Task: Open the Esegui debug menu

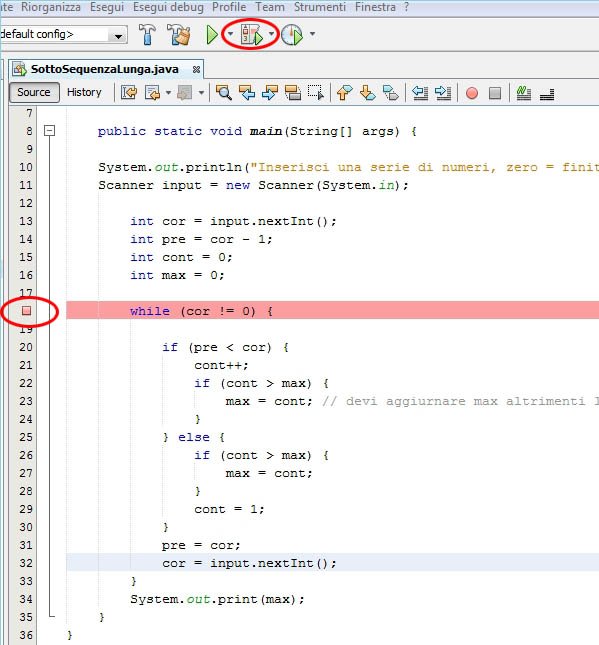Action: 168,7
